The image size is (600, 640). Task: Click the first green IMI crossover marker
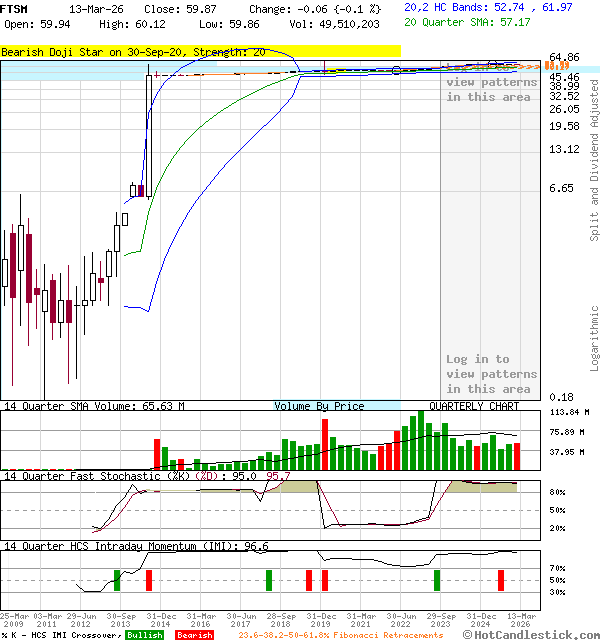[116, 580]
